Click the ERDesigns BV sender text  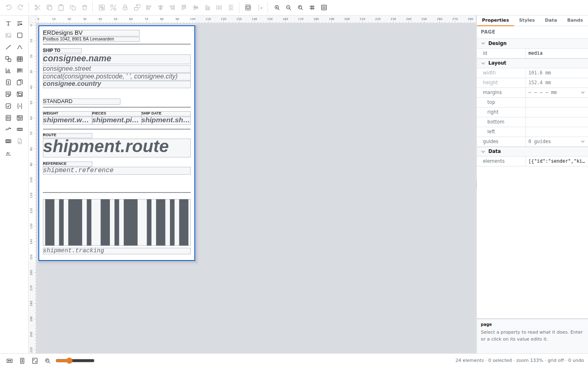(x=91, y=33)
